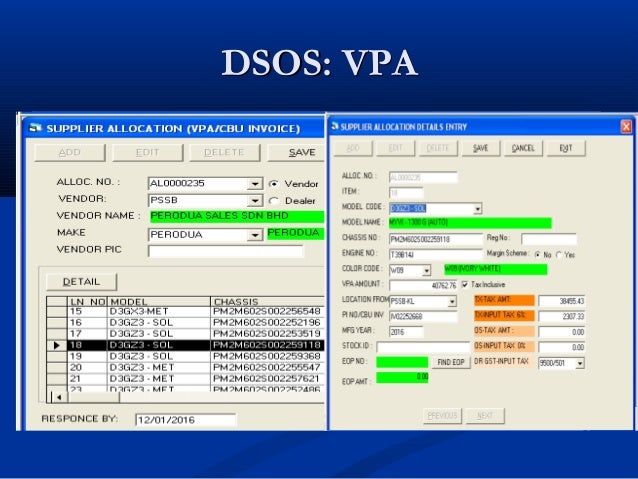This screenshot has height=479, width=638.
Task: Set Margin Scheme to Yes
Action: tap(559, 255)
